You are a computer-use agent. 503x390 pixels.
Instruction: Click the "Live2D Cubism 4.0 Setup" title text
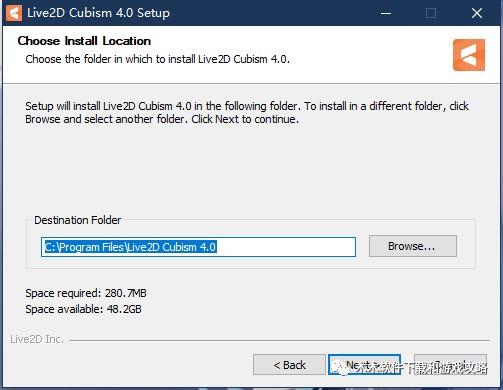[98, 13]
